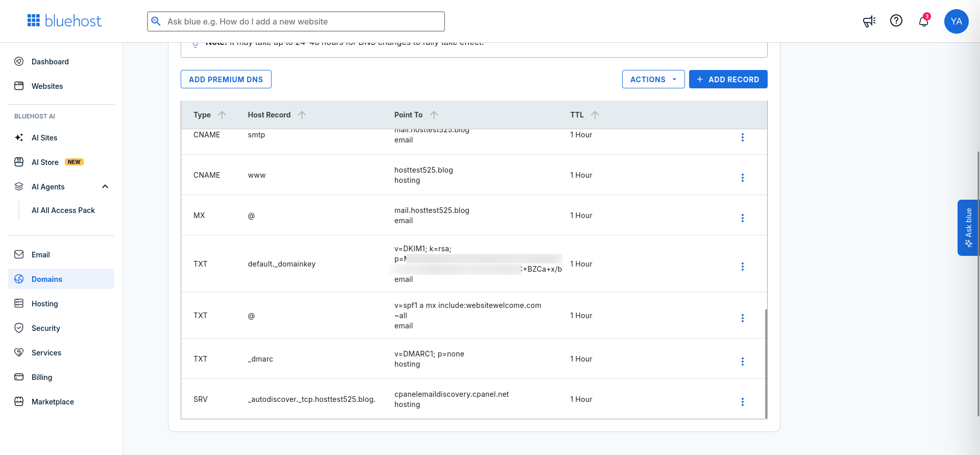
Task: Open options menu for MX record
Action: (x=743, y=218)
